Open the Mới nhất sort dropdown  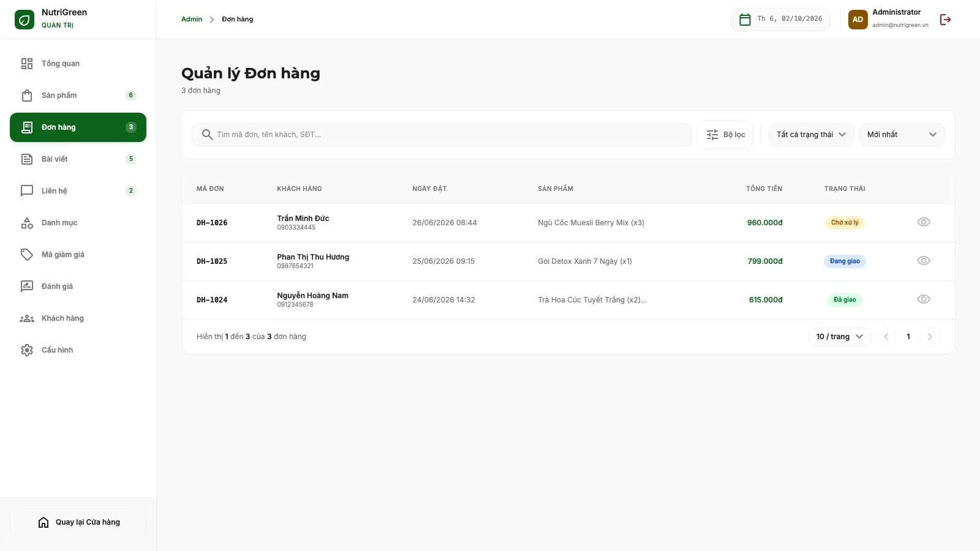pyautogui.click(x=902, y=135)
